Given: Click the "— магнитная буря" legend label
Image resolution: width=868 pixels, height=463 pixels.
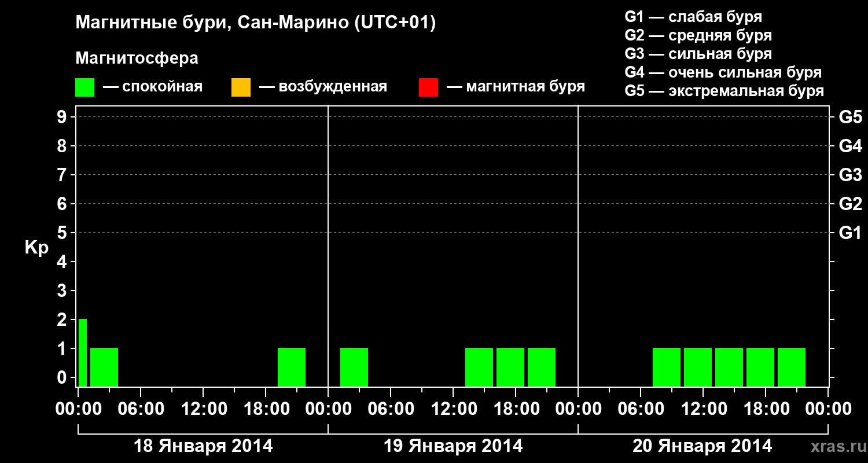Looking at the screenshot, I should tap(516, 87).
